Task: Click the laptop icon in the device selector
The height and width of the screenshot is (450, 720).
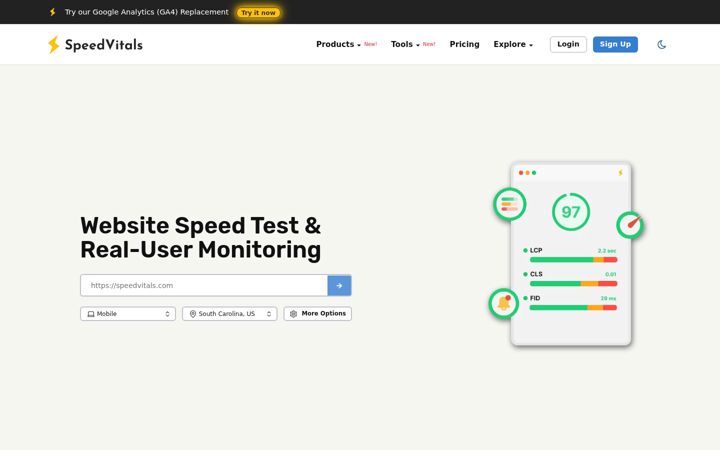Action: coord(91,314)
